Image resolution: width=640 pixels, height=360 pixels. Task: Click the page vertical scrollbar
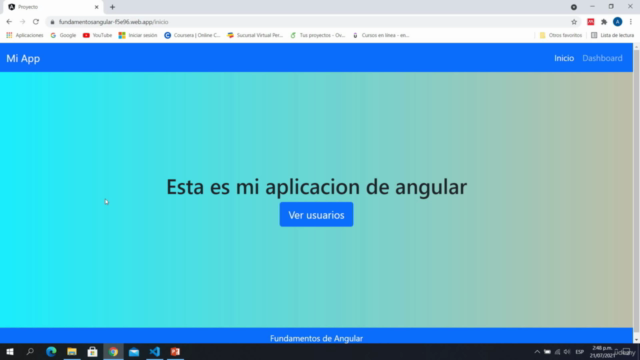pyautogui.click(x=636, y=192)
